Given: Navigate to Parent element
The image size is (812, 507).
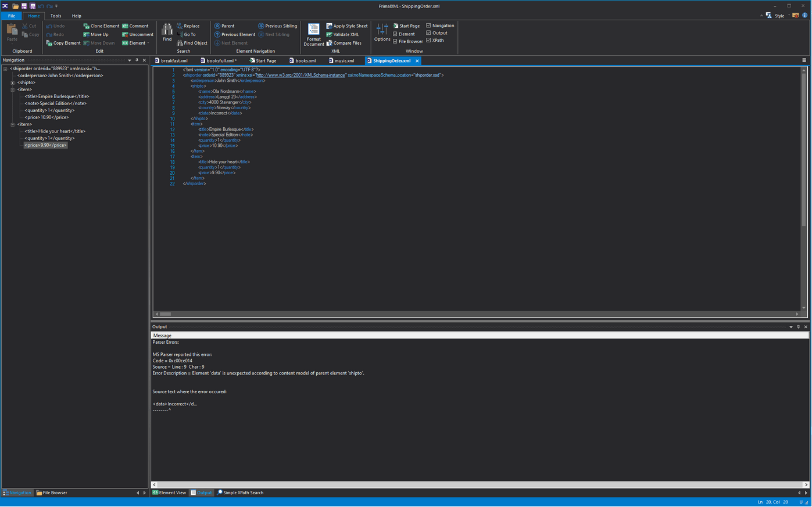Looking at the screenshot, I should pos(224,26).
